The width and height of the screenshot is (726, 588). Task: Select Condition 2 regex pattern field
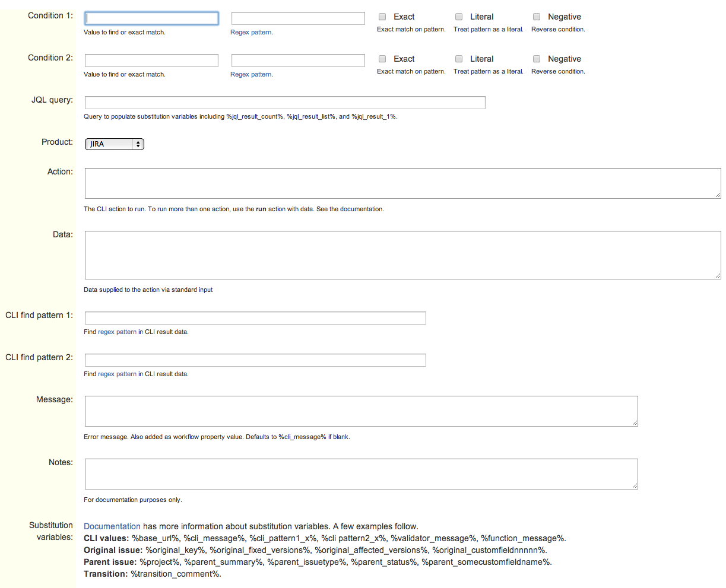click(x=298, y=61)
